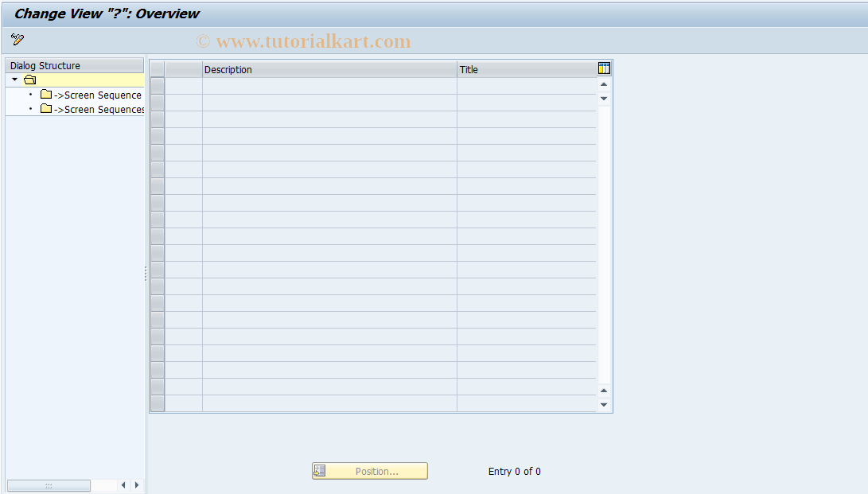The image size is (868, 494).
Task: Click the Dialog Structure horizontal scrollbar thumb
Action: pyautogui.click(x=49, y=486)
